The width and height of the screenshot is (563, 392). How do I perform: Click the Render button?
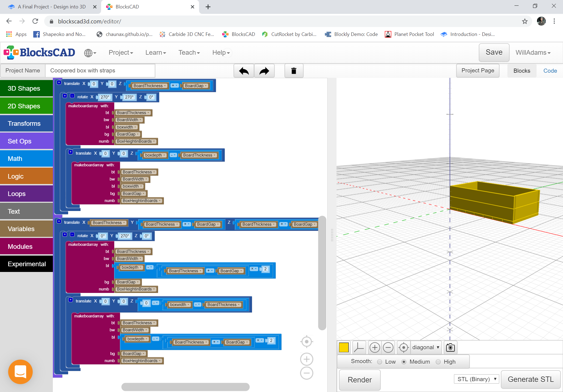[360, 380]
